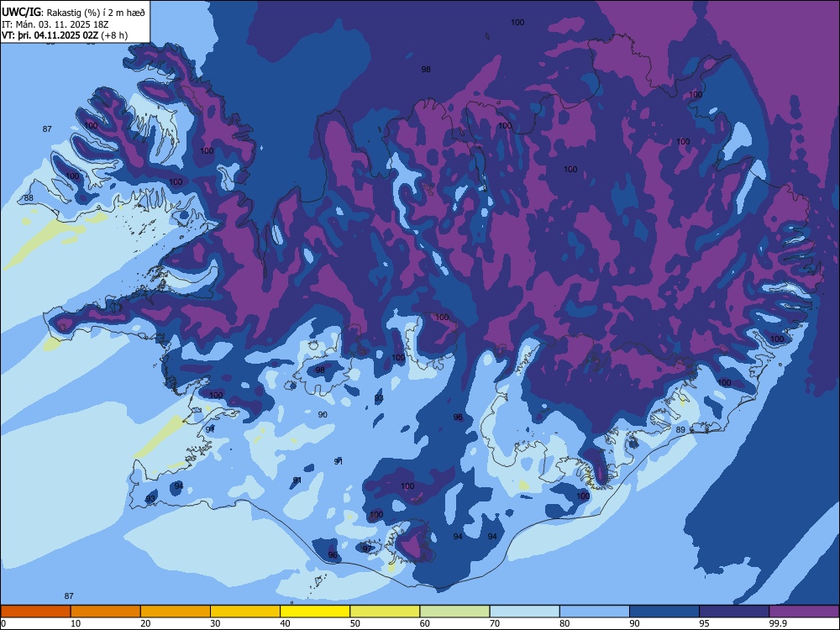This screenshot has width=840, height=630.
Task: Click the legend label '80'
Action: [x=564, y=623]
